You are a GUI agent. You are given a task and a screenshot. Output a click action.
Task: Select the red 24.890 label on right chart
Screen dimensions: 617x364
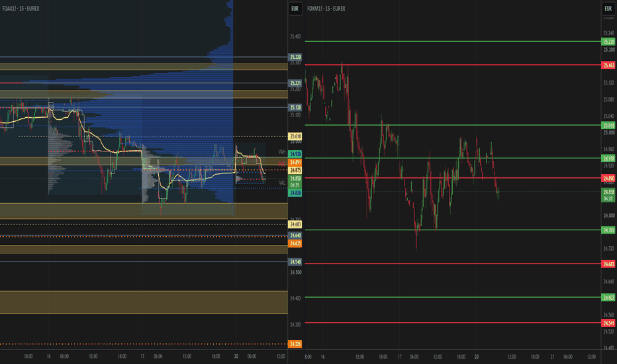(608, 179)
